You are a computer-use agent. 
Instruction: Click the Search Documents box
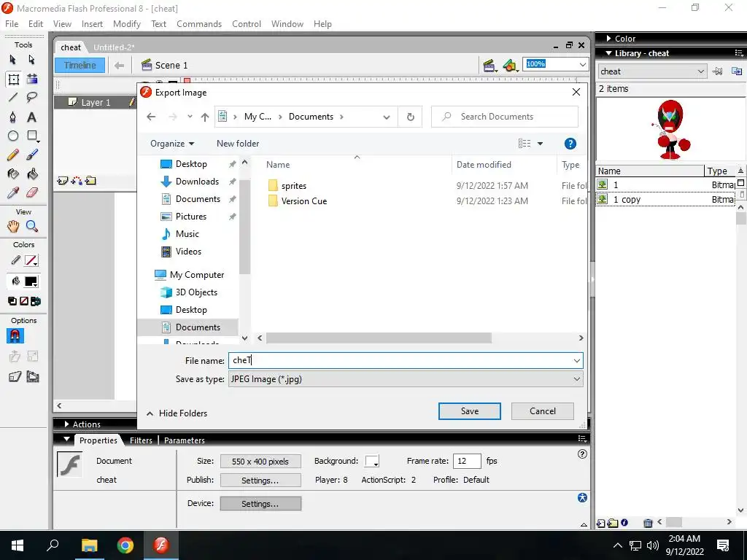pyautogui.click(x=505, y=117)
